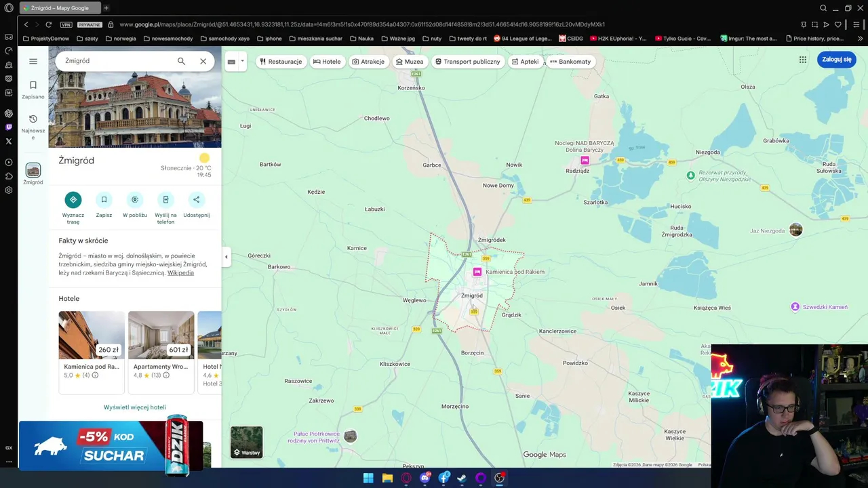868x488 pixels.
Task: Open the Żmigród – Mapy Google tab
Action: point(60,8)
